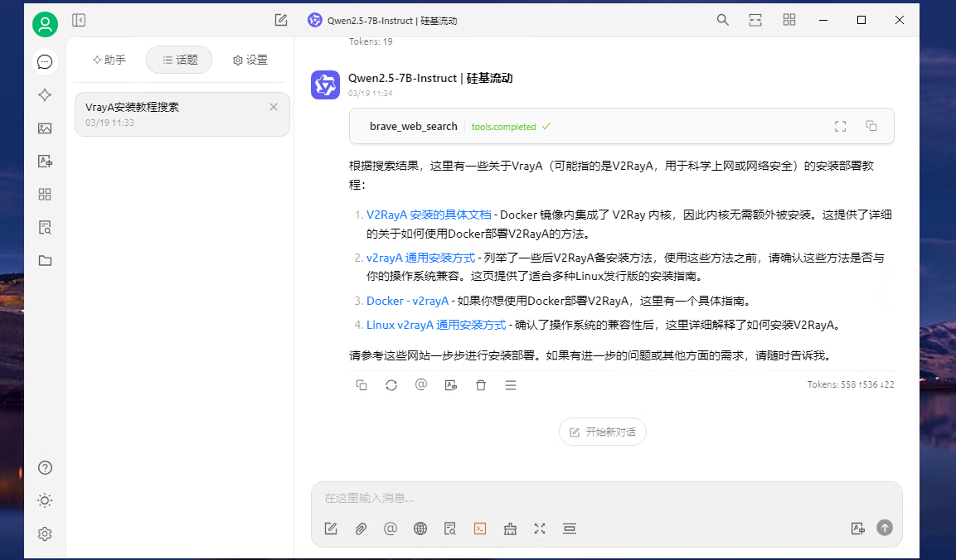Open the Docker - v2rayA link
Viewport: 956px width, 560px height.
pyautogui.click(x=407, y=301)
